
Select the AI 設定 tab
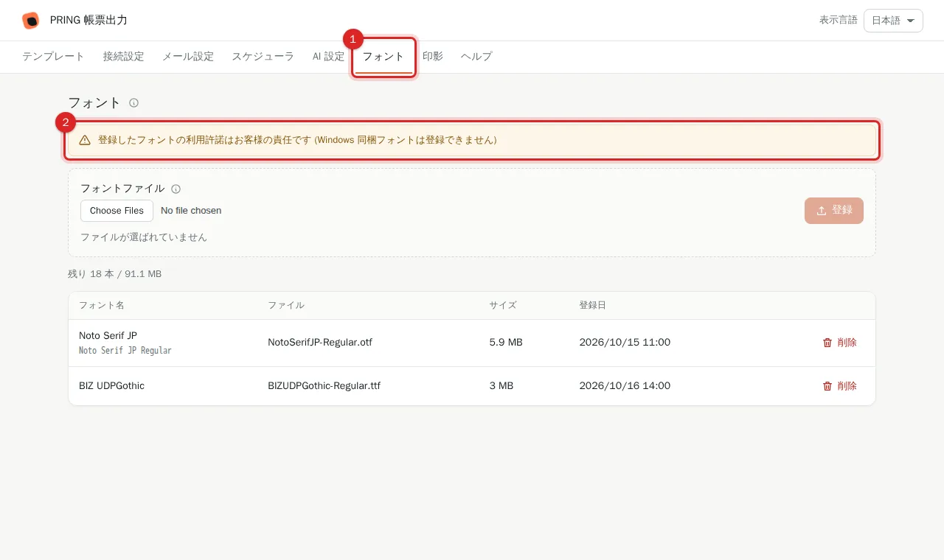click(x=328, y=57)
